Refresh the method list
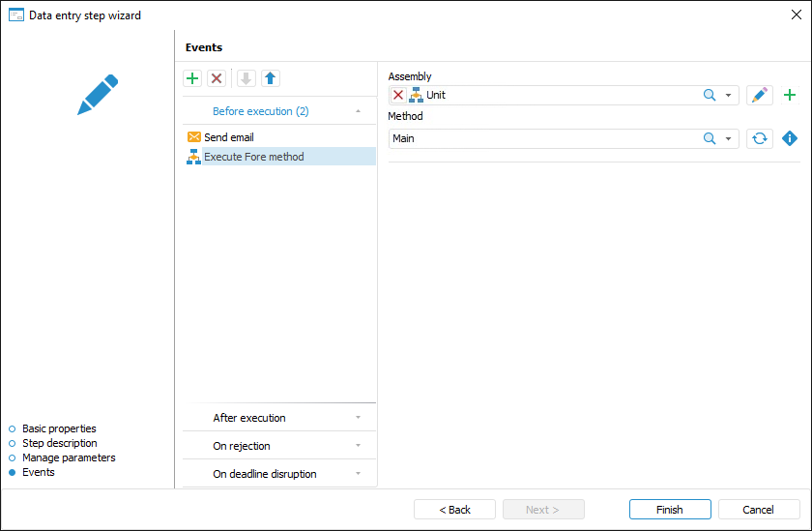 pos(760,138)
